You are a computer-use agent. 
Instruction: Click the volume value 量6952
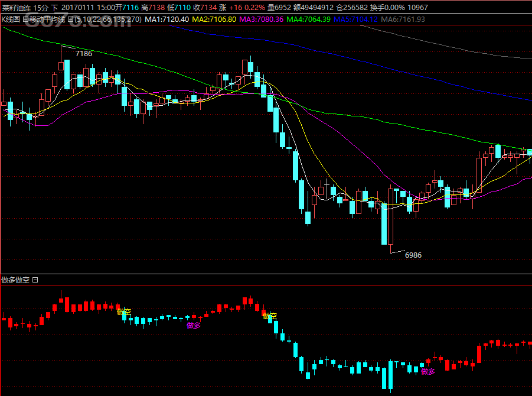(x=279, y=8)
